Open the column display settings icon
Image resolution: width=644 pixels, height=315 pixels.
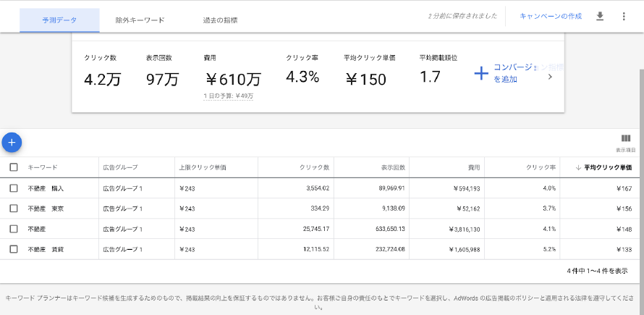tap(625, 139)
